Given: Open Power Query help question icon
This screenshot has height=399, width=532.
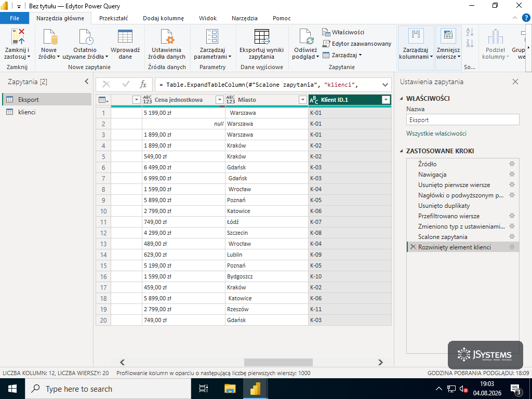Looking at the screenshot, I should pyautogui.click(x=526, y=18).
